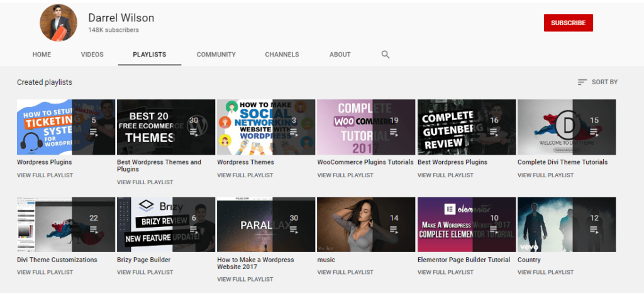Open WooCommerce Plugins Tutorials title
644x293 pixels.
tap(365, 162)
